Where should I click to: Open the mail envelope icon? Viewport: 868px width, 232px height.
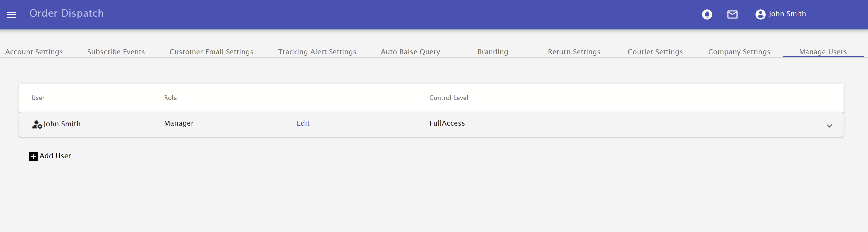pos(732,14)
